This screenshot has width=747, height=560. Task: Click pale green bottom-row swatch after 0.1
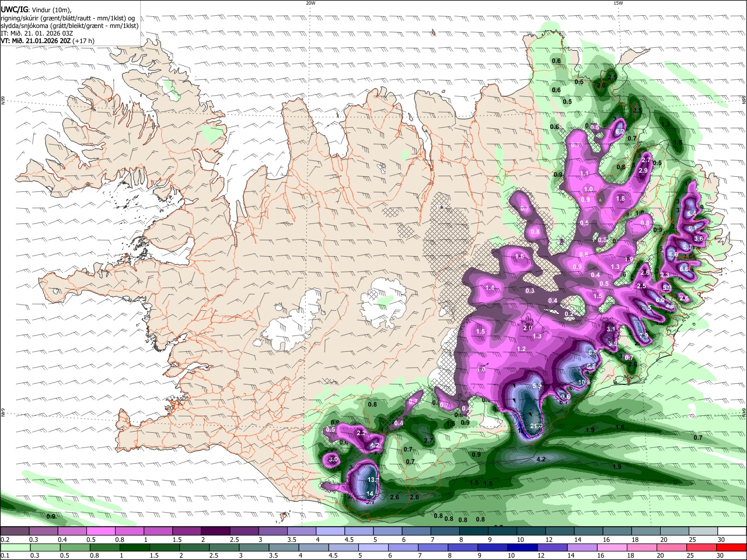click(15, 548)
